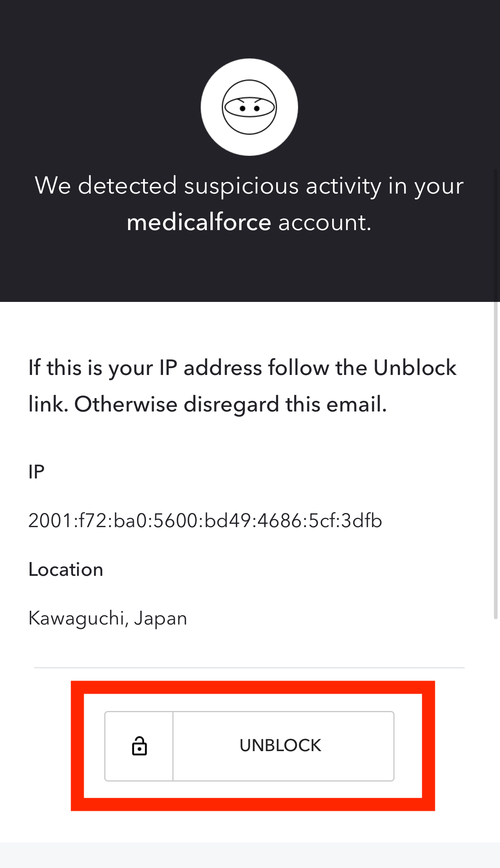The width and height of the screenshot is (500, 868).
Task: Click the word "account." in the headline
Action: [325, 222]
